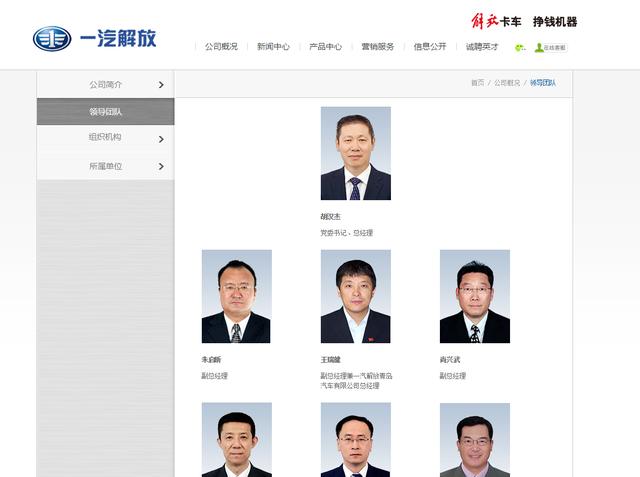Click 副总经理 title under 尚兴武
Viewport: 640px width, 477px height.
pyautogui.click(x=453, y=376)
